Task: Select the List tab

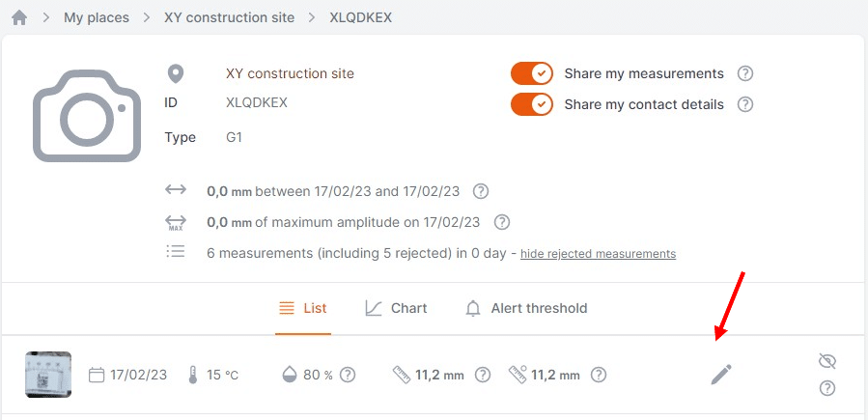Action: tap(303, 308)
